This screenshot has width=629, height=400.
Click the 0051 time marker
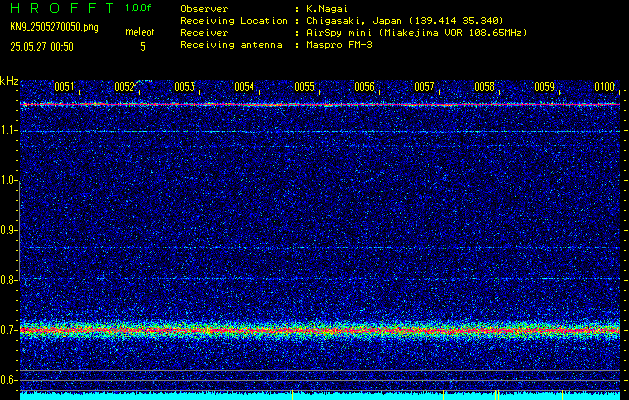64,87
